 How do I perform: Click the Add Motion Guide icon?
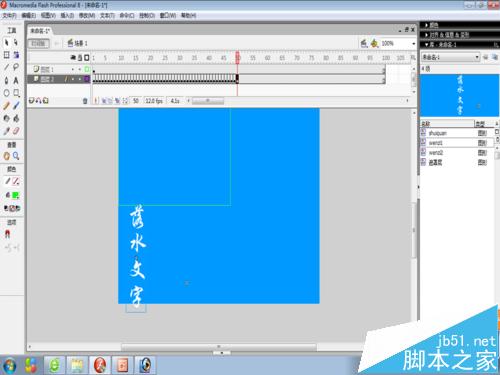38,100
